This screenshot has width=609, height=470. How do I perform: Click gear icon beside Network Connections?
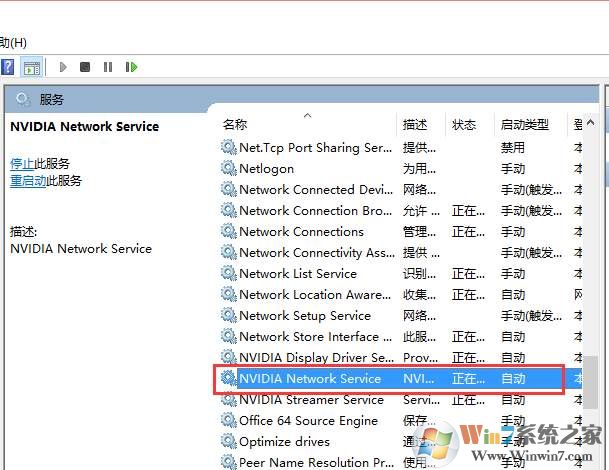[x=228, y=231]
